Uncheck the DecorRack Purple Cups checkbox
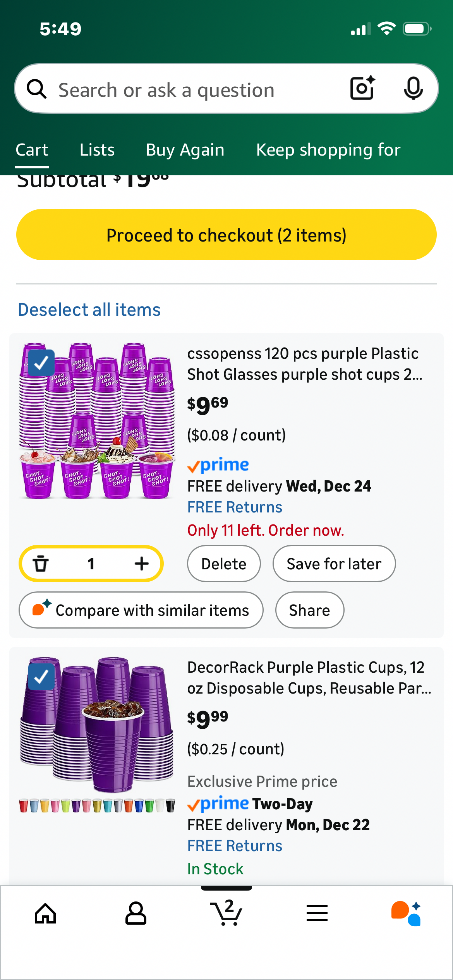This screenshot has width=453, height=980. pos(41,677)
